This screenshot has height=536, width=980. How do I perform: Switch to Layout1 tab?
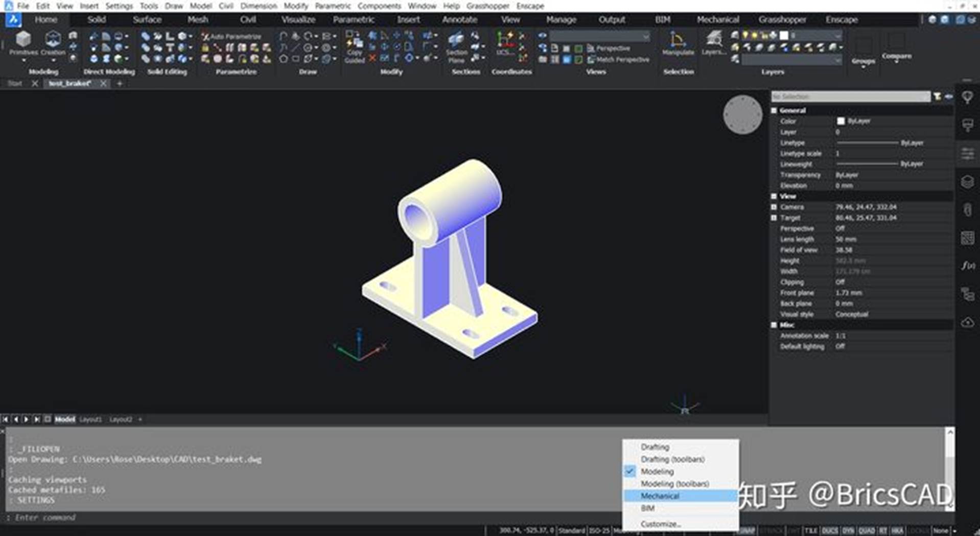click(90, 419)
